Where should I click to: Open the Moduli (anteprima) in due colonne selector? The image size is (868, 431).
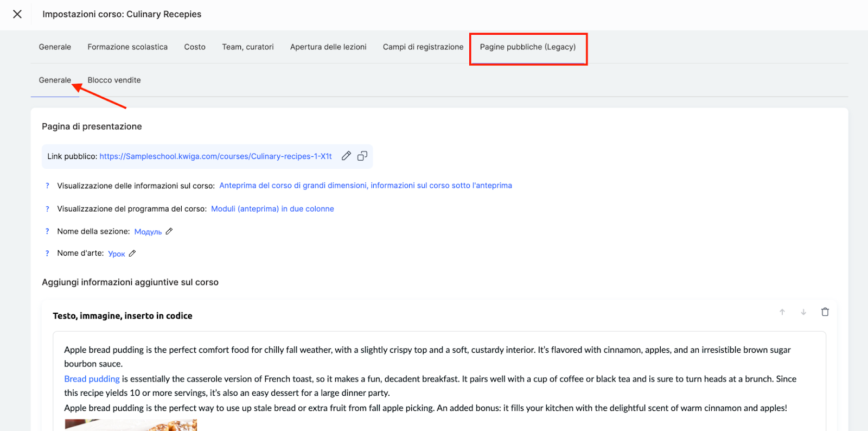point(272,209)
